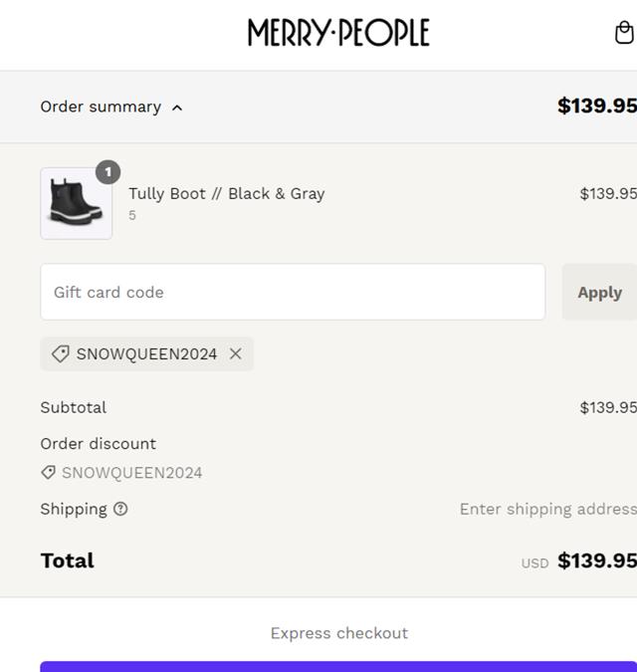
Task: Click the header order total $139.95
Action: pos(596,106)
